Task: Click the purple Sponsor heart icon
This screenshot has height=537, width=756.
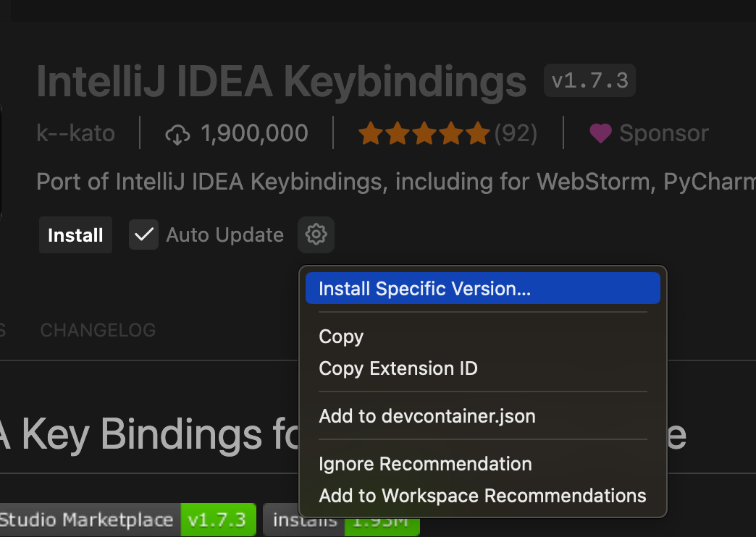Action: pos(600,133)
